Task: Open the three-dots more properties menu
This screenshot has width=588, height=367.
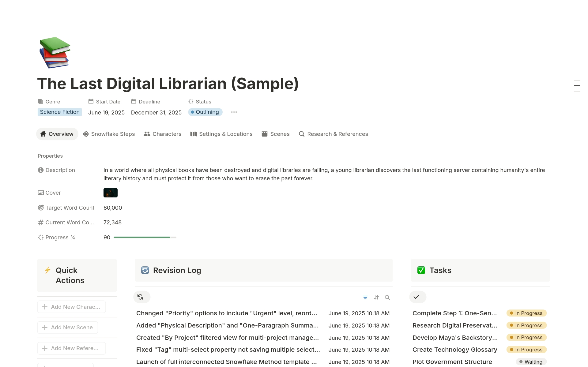Action: click(234, 112)
